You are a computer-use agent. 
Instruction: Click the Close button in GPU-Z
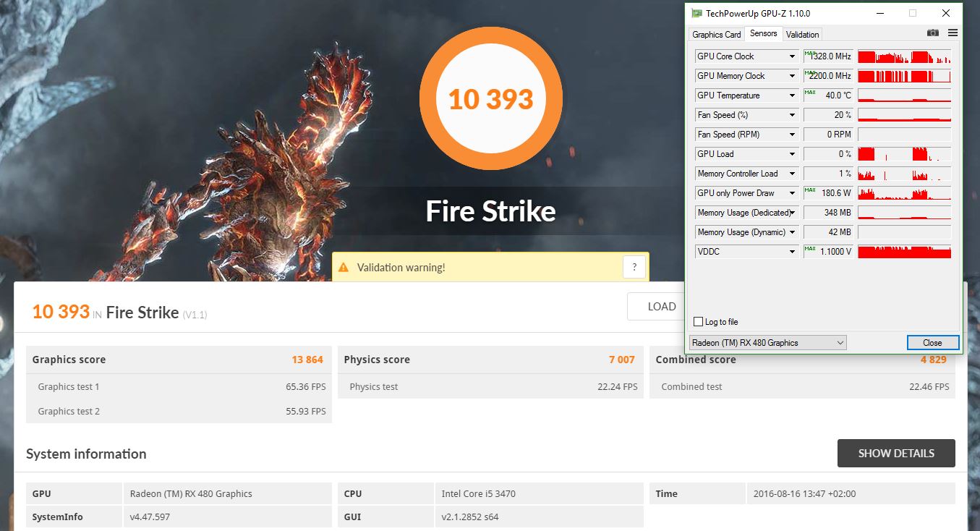coord(932,343)
